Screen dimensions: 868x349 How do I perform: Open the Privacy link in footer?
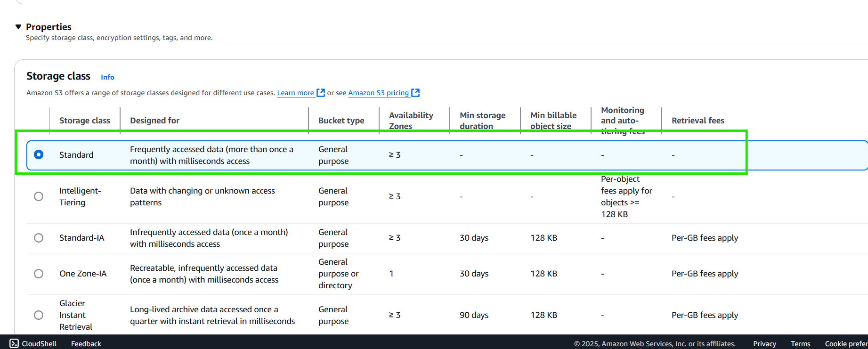click(764, 344)
